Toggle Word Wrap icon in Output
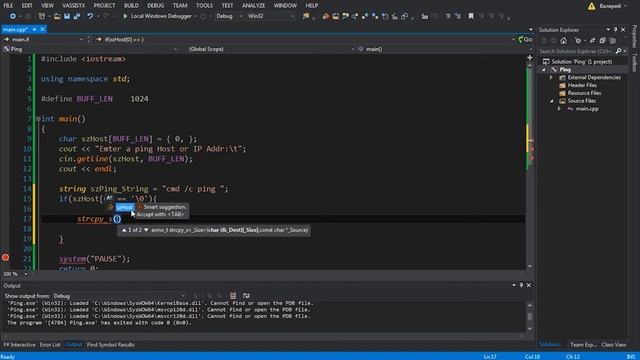The width and height of the screenshot is (640, 360). click(x=246, y=296)
